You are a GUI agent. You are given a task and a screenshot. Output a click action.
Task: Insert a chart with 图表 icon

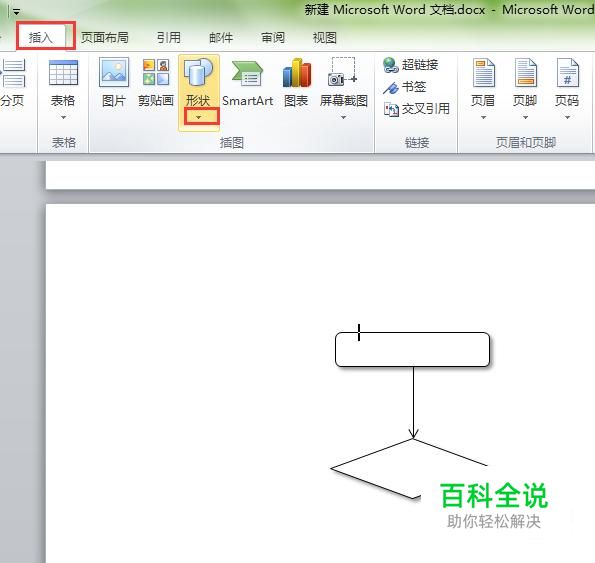point(296,72)
